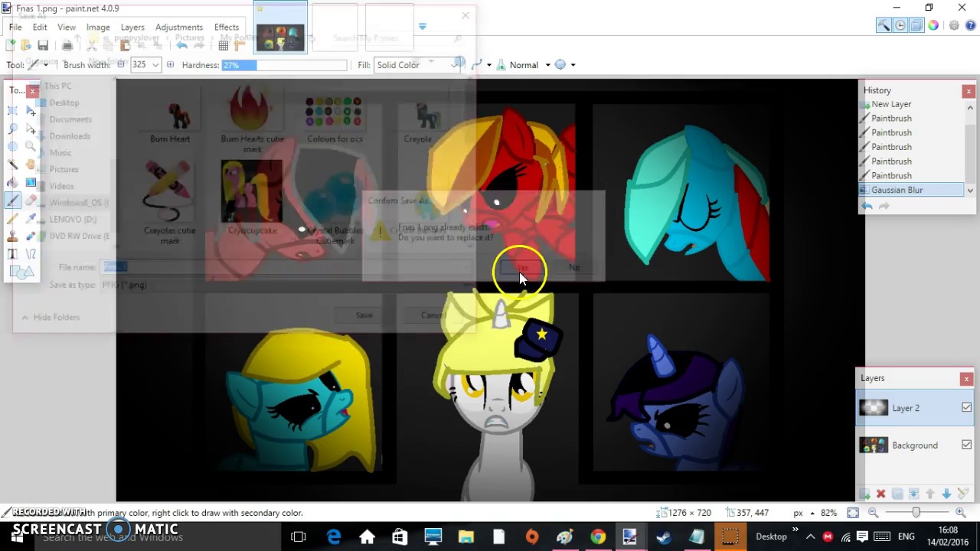Image resolution: width=980 pixels, height=551 pixels.
Task: Select the Move Selected Pixels tool
Action: pos(31,111)
